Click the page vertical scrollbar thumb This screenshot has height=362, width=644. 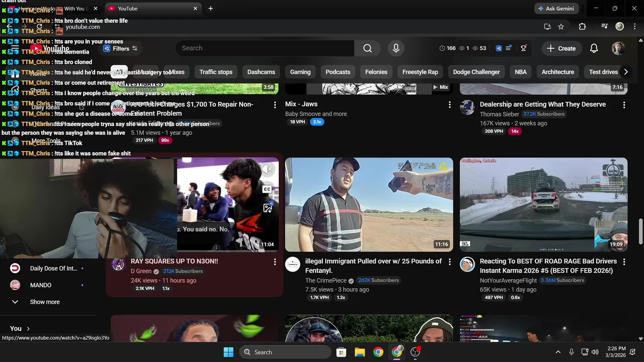tap(640, 231)
